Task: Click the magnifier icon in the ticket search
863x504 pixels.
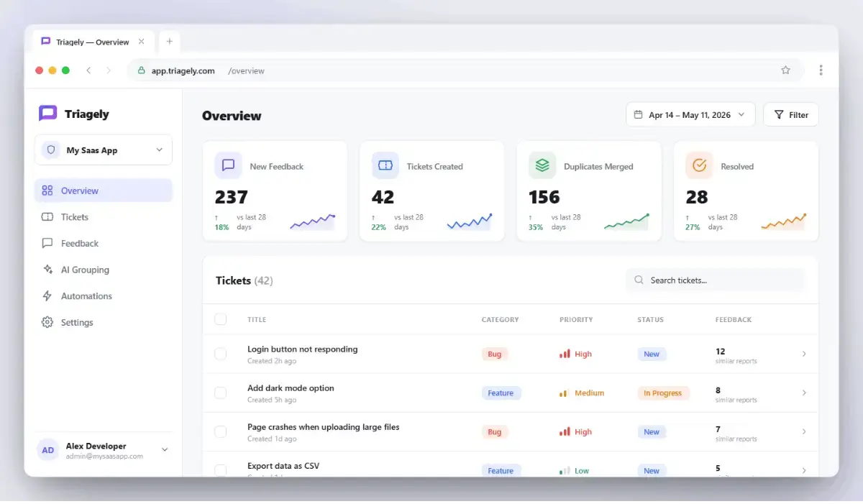Action: tap(639, 280)
